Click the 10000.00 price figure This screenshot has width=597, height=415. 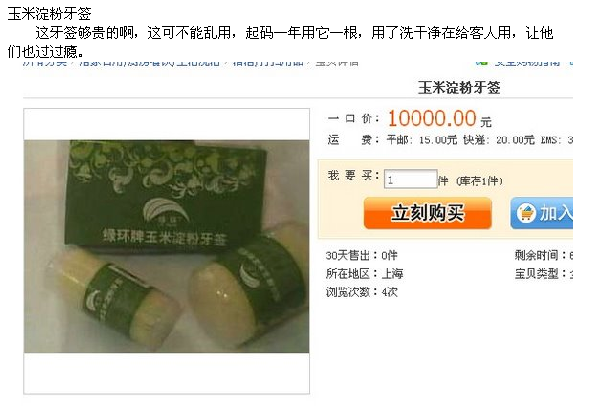pyautogui.click(x=432, y=118)
